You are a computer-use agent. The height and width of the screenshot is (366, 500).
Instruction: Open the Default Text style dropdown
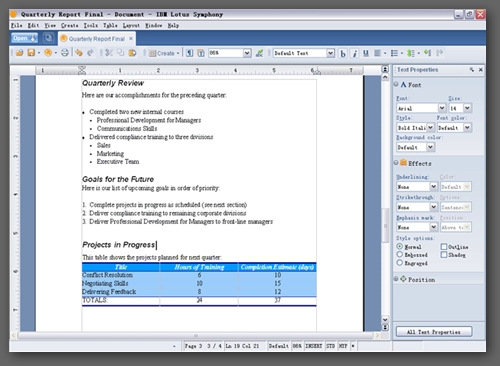click(330, 53)
